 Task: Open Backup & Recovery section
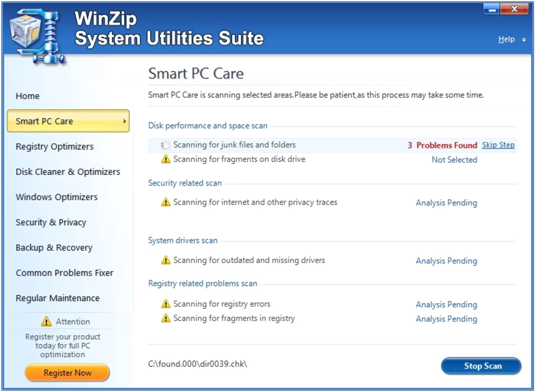[x=54, y=248]
